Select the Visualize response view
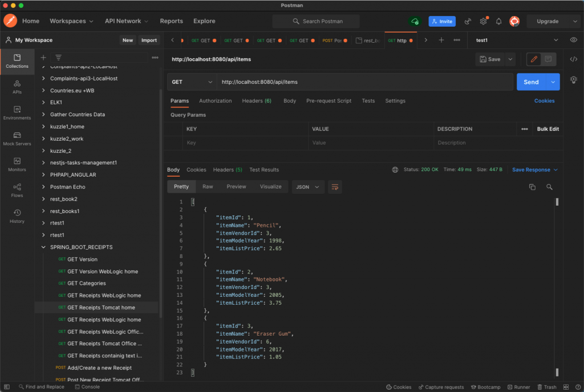The height and width of the screenshot is (392, 584). 270,187
